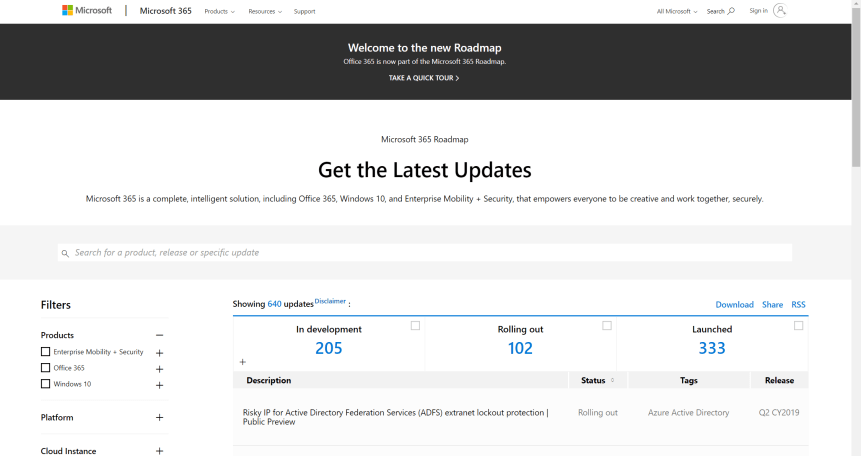This screenshot has width=861, height=456.
Task: Expand the Platform filter section
Action: click(x=159, y=418)
